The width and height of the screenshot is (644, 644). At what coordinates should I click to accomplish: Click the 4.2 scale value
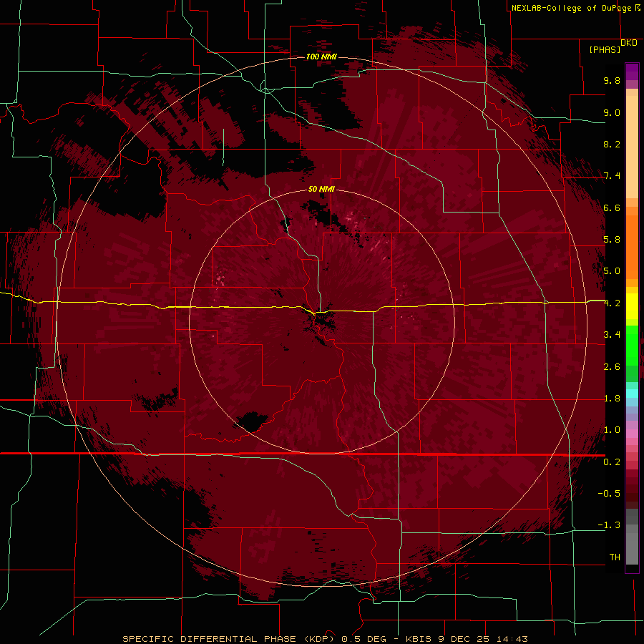point(612,303)
